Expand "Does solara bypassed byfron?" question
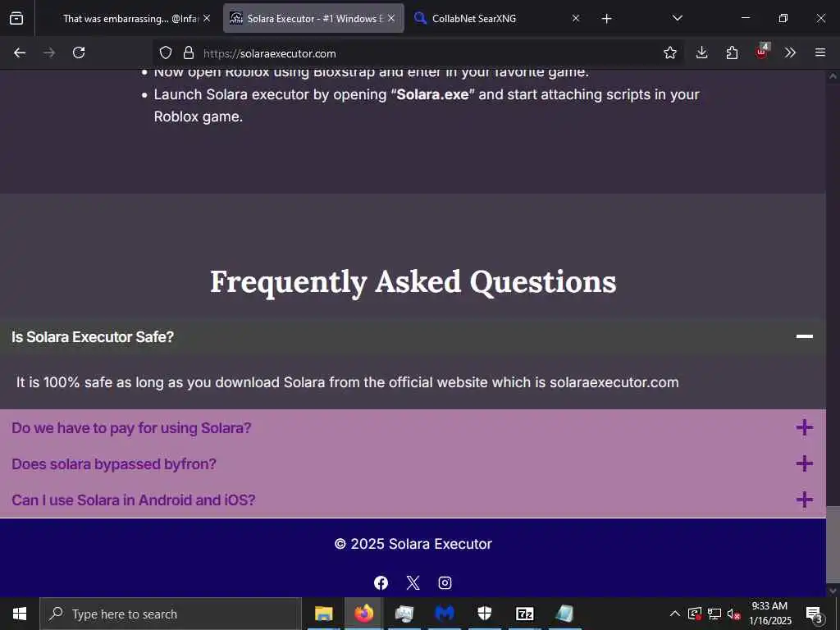Screen dimensions: 840x630 413,463
